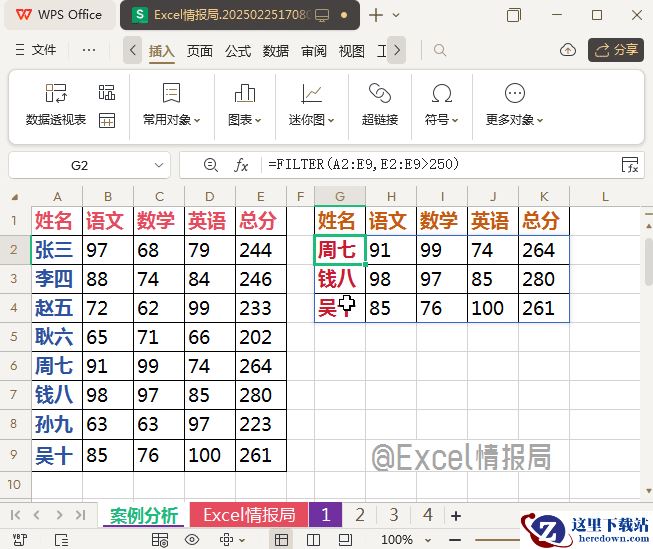Click the 分享 share button
Viewport: 653px width, 549px height.
[616, 50]
